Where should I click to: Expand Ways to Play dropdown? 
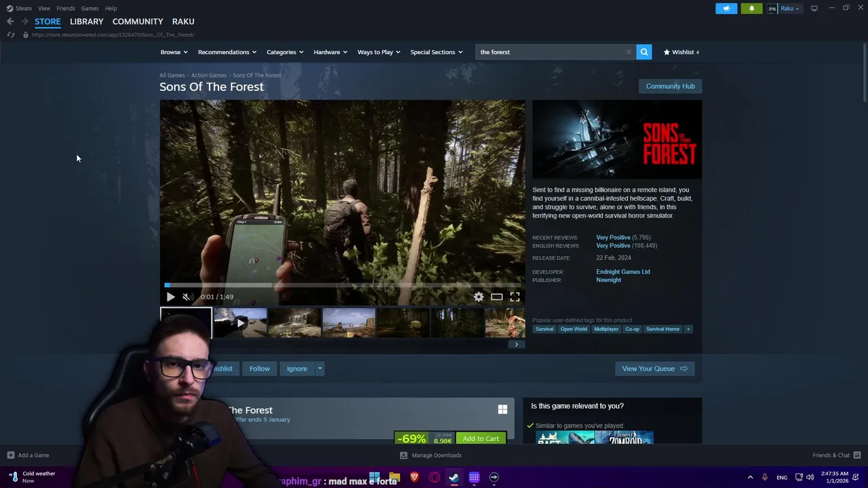point(378,52)
